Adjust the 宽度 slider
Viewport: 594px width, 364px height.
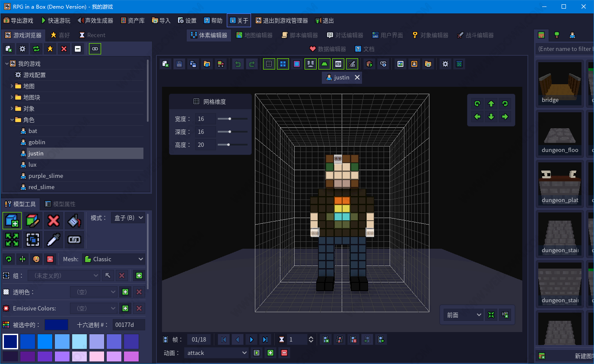232,119
